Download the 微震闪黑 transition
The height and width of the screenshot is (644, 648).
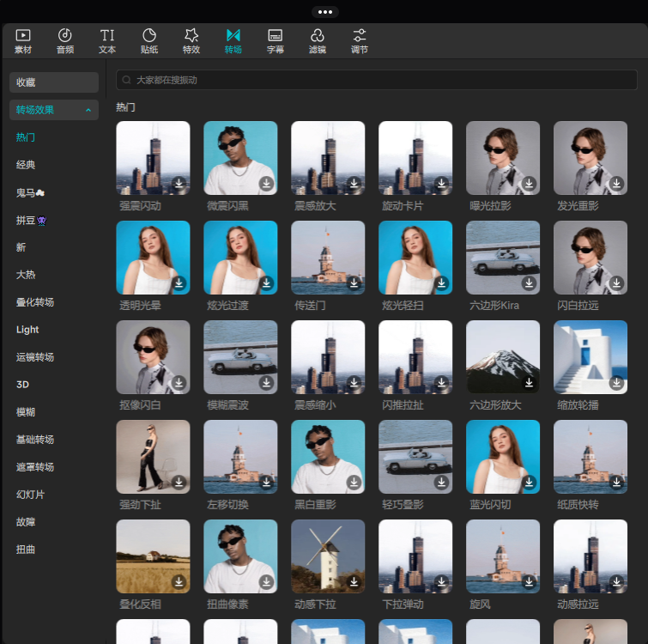pyautogui.click(x=267, y=183)
